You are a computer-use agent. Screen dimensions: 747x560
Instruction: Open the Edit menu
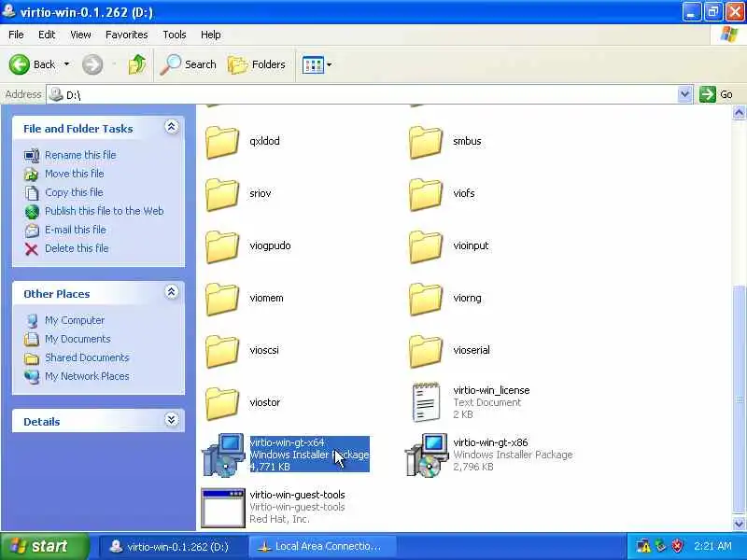click(47, 35)
